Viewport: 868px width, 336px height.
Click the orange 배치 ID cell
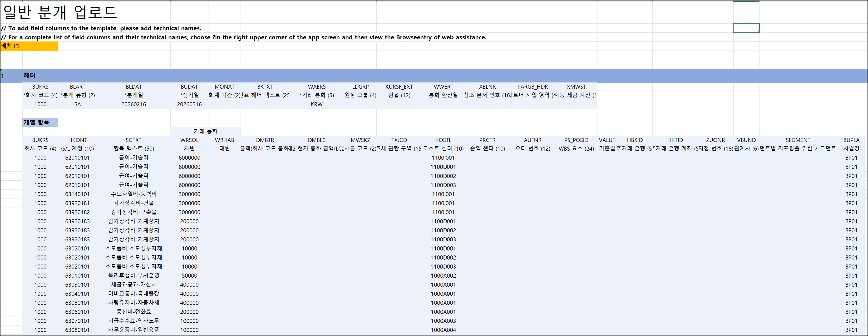29,46
